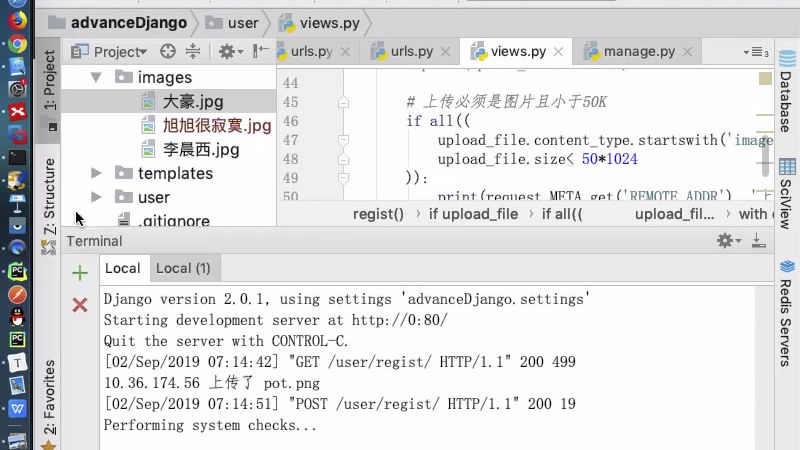Close the views.py tab
The width and height of the screenshot is (800, 450).
point(558,52)
